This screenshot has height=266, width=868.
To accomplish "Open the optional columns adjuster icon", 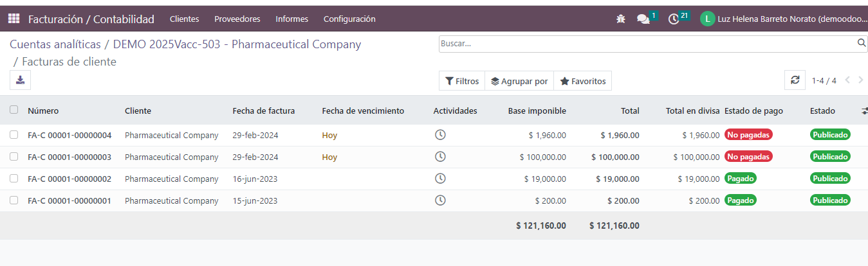I will point(864,111).
